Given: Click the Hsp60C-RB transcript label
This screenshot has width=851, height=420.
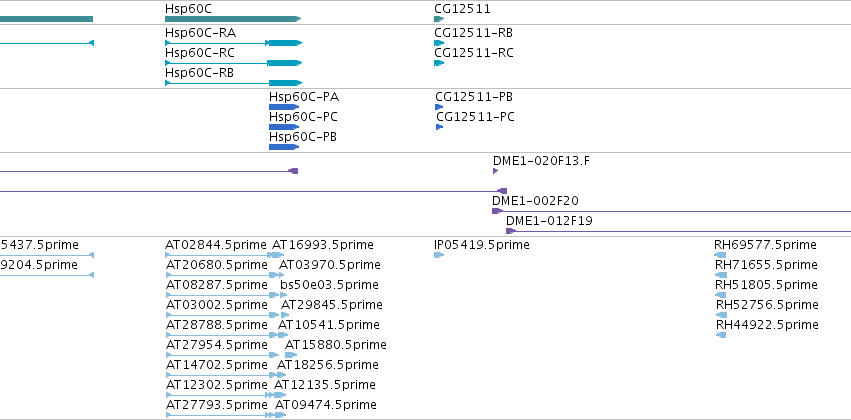Looking at the screenshot, I should (199, 73).
